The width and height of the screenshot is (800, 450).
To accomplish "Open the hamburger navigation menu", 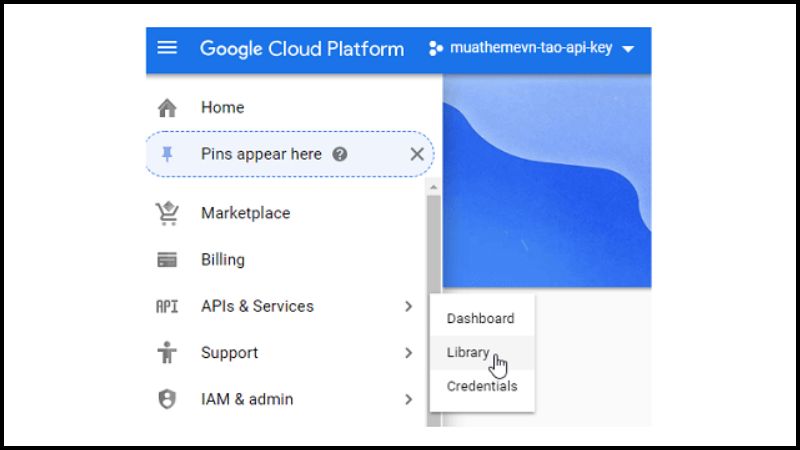I will [x=167, y=48].
